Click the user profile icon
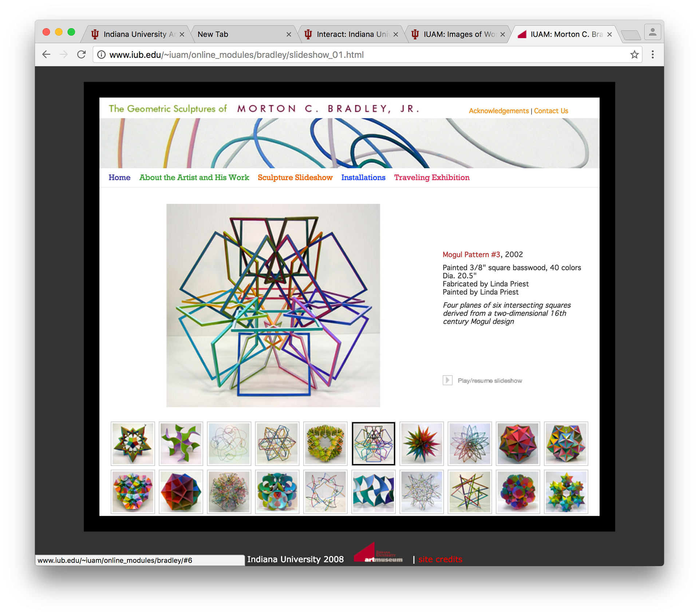The image size is (699, 616). tap(652, 32)
